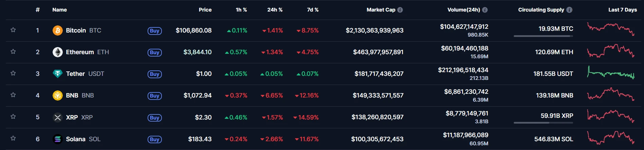
Task: Open the Circulating Supply info icon
Action: coord(569,10)
